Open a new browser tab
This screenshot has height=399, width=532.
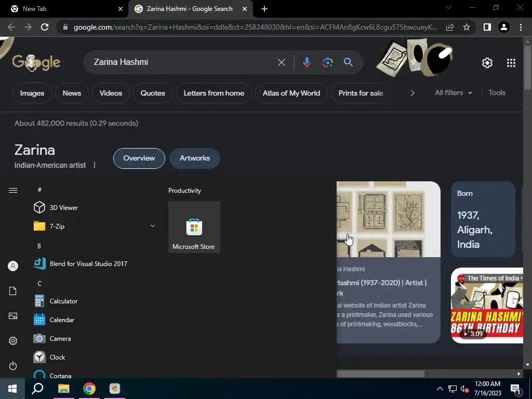pyautogui.click(x=264, y=9)
